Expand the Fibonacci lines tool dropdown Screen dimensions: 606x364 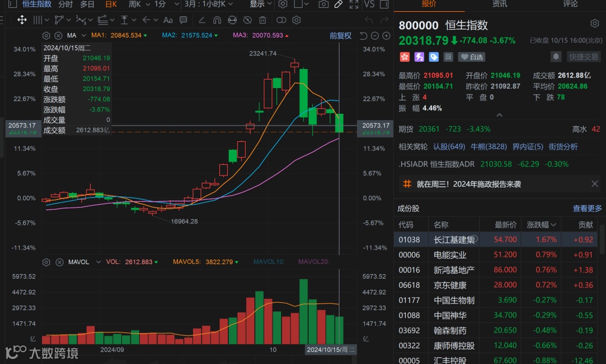(x=112, y=20)
